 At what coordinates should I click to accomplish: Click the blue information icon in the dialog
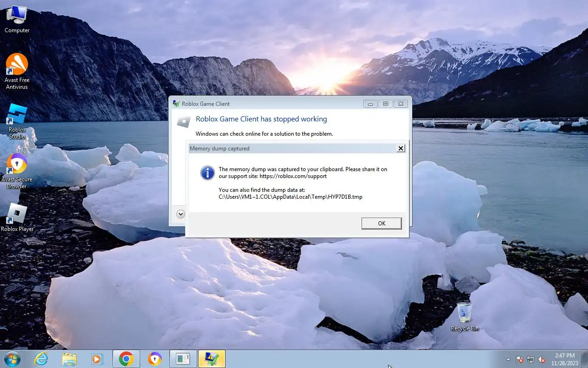coord(208,173)
